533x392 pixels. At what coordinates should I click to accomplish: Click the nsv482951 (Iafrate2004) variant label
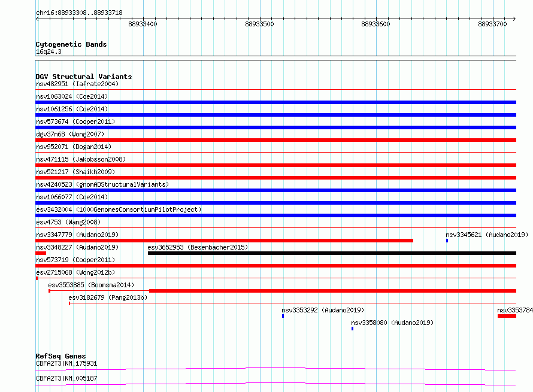(77, 84)
